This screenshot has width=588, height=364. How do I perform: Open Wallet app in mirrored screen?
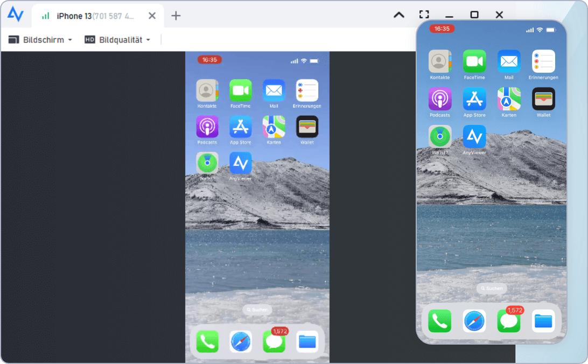(x=307, y=127)
